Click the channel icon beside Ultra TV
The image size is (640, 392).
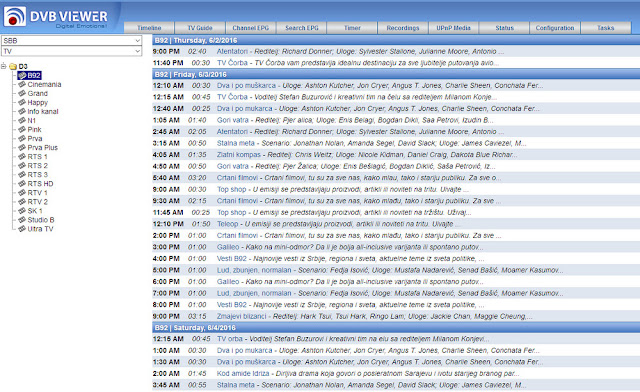[22, 228]
